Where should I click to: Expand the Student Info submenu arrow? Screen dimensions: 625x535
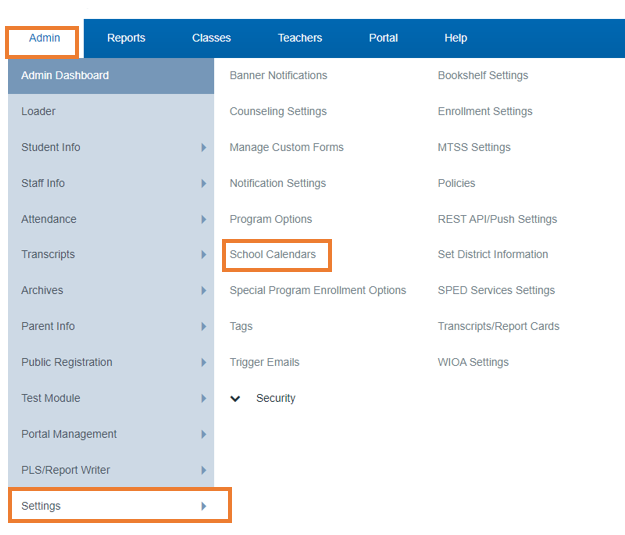204,148
